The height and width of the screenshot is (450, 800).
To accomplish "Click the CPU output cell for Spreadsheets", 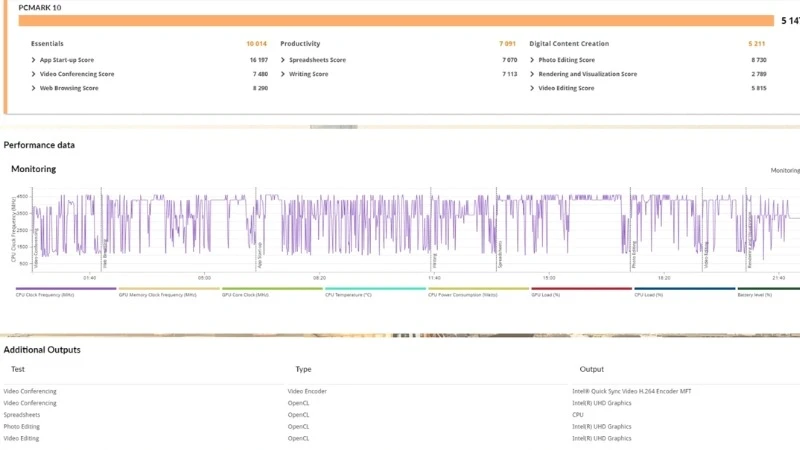I will point(578,415).
